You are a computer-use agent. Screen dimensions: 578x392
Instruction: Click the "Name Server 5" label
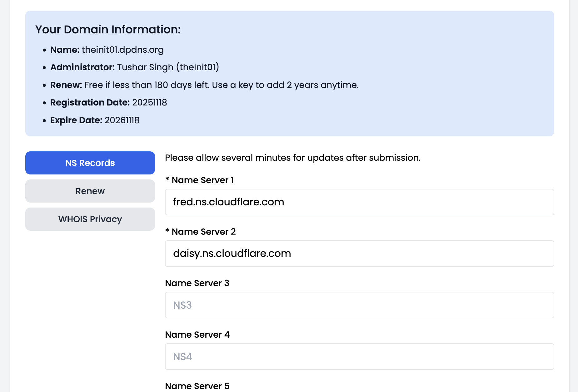197,386
